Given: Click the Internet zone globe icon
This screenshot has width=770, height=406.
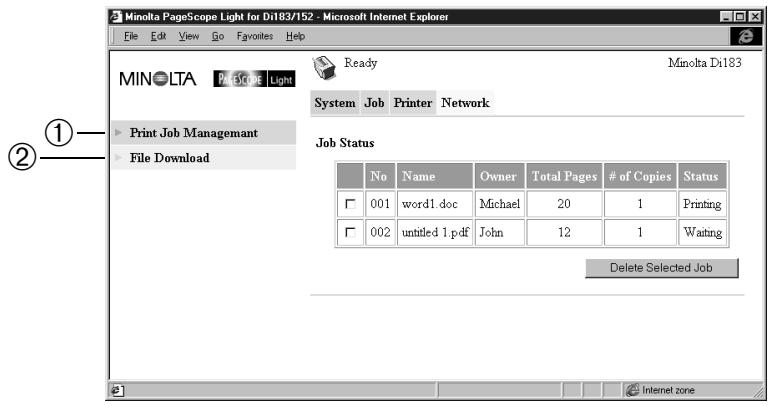Looking at the screenshot, I should (x=632, y=390).
